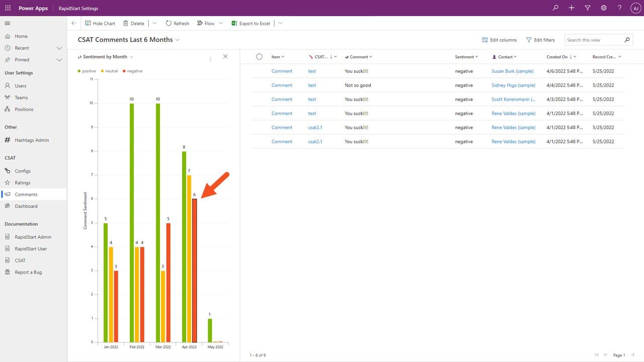Screen dimensions: 644x362
Task: Click the back arrow in command bar
Action: (x=74, y=23)
